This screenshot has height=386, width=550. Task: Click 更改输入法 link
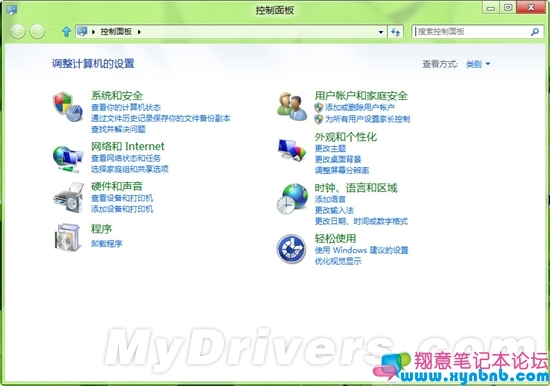334,210
